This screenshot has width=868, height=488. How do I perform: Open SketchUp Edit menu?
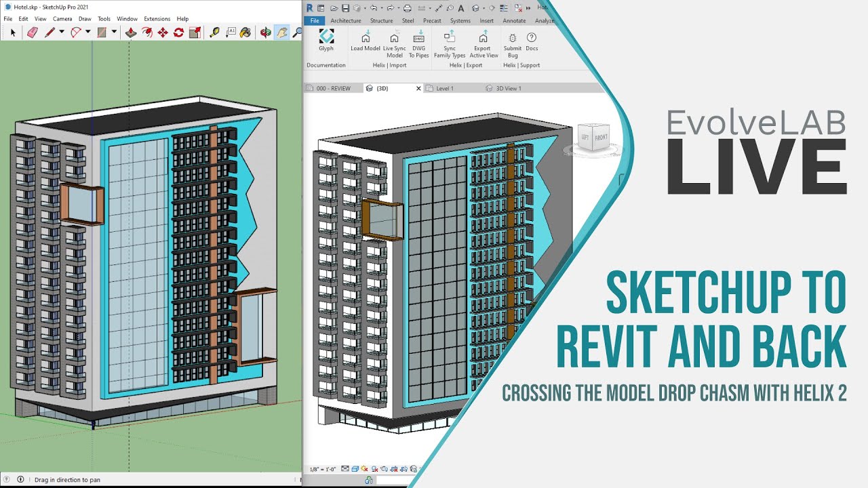click(24, 19)
